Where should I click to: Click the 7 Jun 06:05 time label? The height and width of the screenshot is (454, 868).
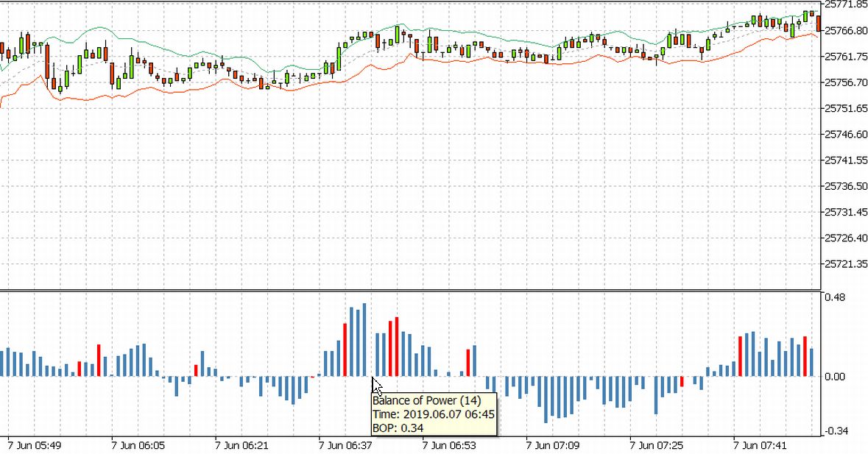click(x=138, y=445)
